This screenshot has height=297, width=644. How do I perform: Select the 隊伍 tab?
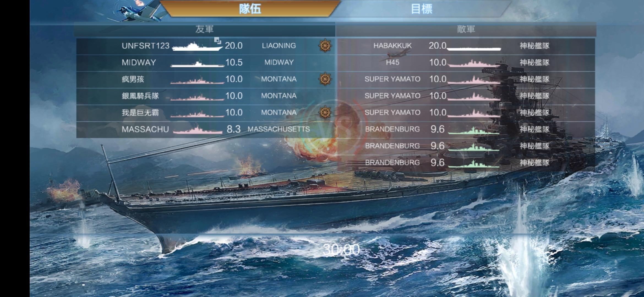[250, 9]
